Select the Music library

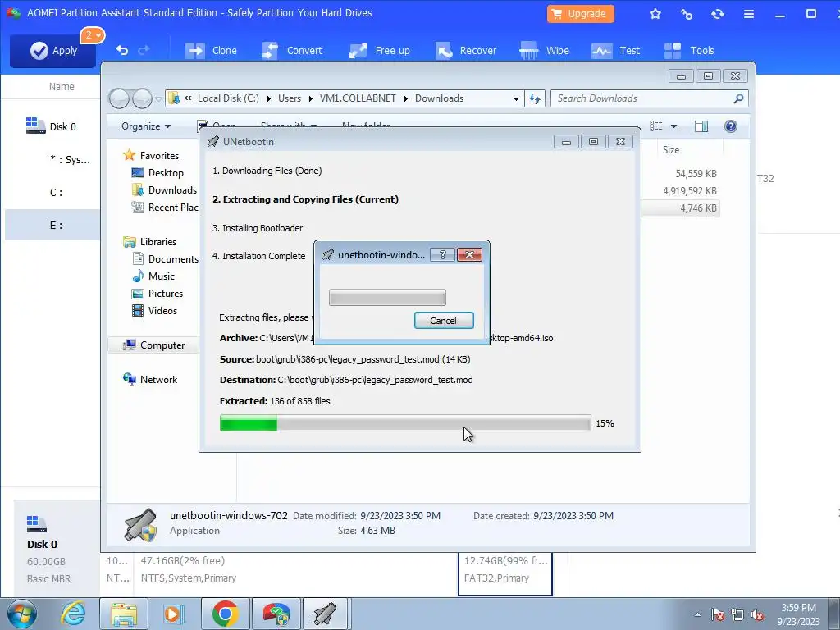tap(162, 276)
